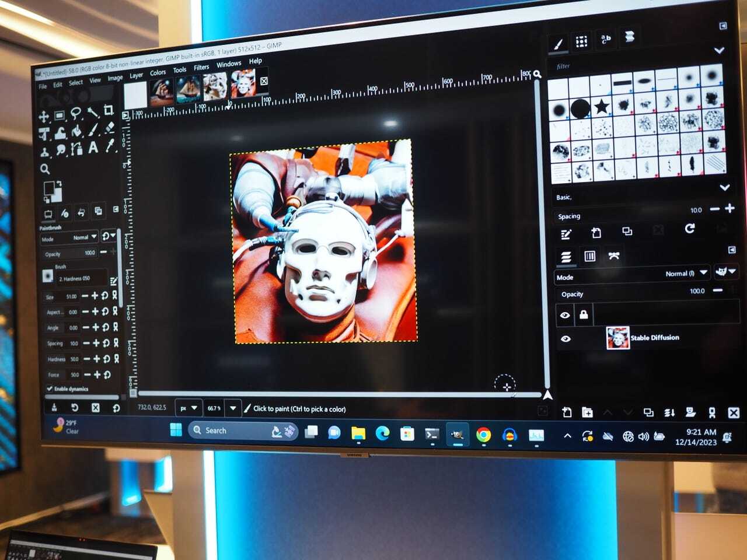Create a new brush in brushes panel

pyautogui.click(x=596, y=233)
